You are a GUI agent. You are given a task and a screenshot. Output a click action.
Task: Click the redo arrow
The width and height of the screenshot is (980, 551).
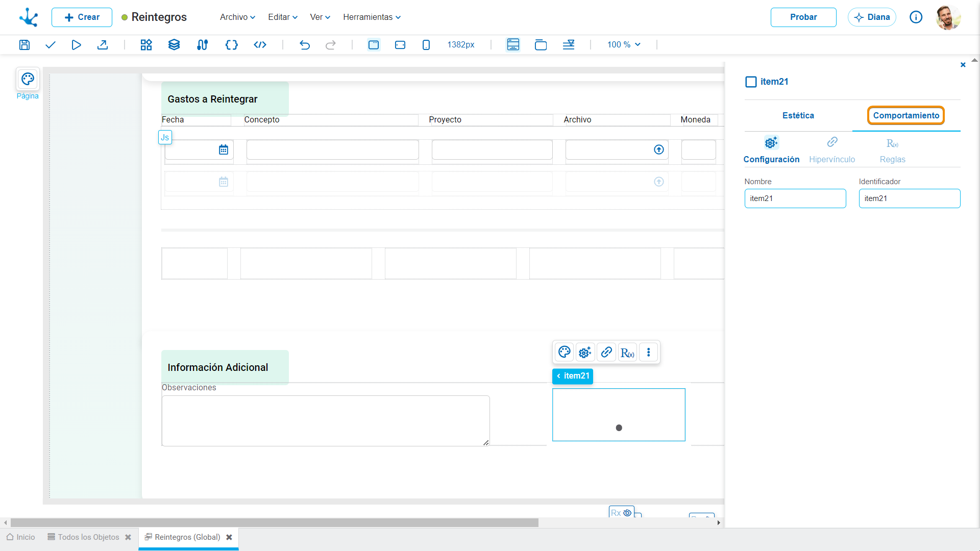click(331, 45)
